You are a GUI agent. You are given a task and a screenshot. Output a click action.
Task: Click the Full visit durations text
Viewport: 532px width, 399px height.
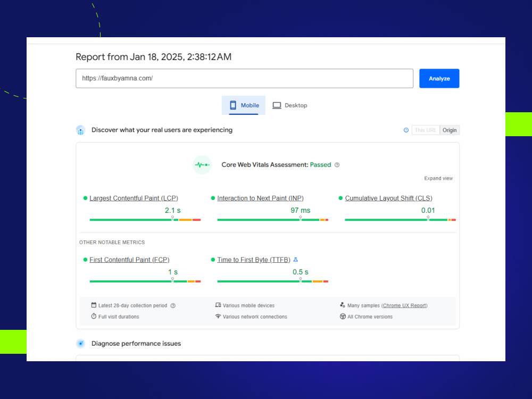119,317
